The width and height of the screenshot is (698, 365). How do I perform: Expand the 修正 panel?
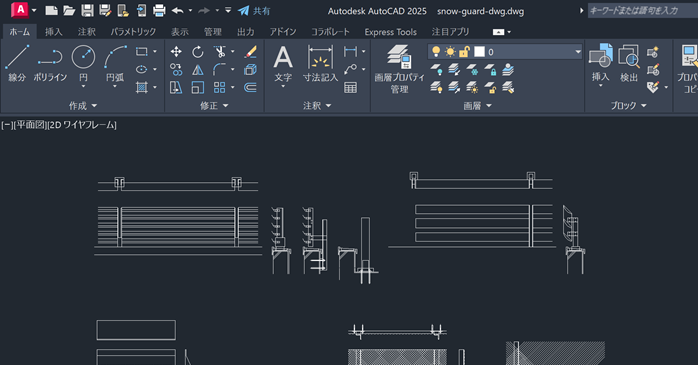(x=214, y=105)
